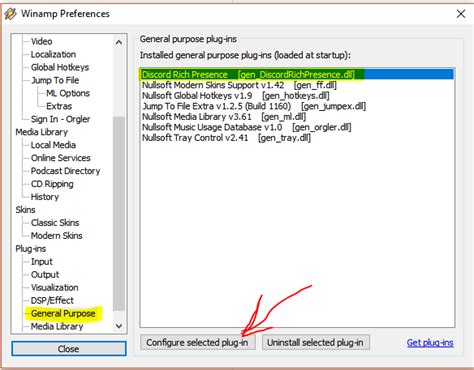This screenshot has height=370, width=474.
Task: Close the Winamp Preferences window with X
Action: (x=461, y=14)
